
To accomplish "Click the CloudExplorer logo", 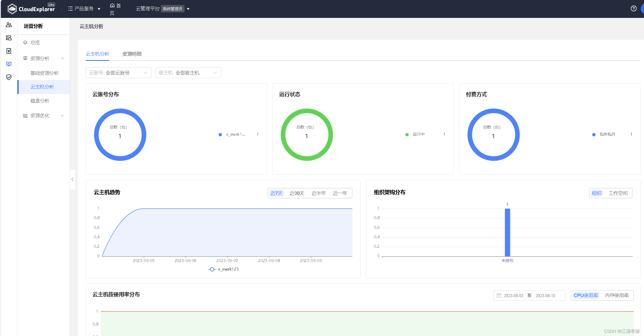I will click(x=31, y=9).
